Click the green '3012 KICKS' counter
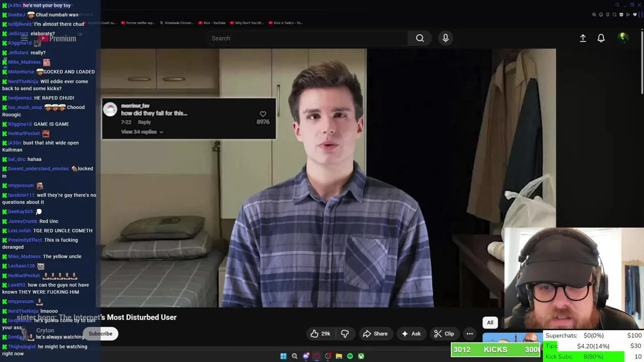This screenshot has width=644, height=362. 496,350
